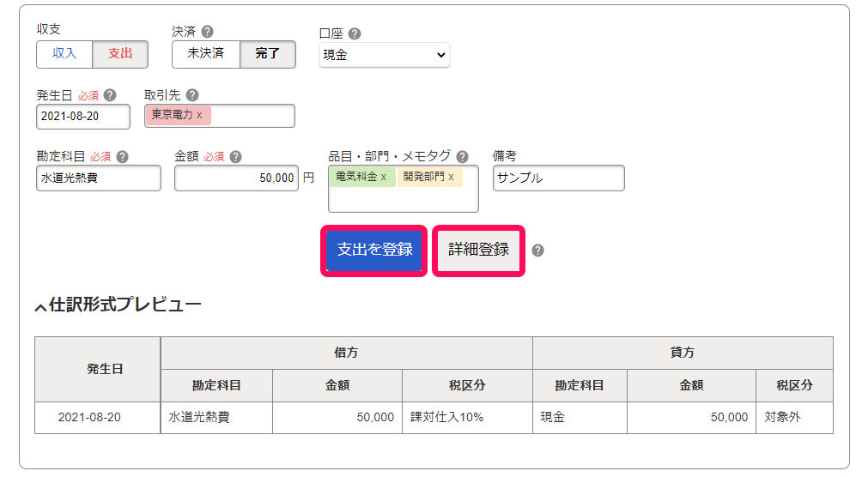The width and height of the screenshot is (868, 477).
Task: Click the 詳細登録 button
Action: [x=479, y=251]
